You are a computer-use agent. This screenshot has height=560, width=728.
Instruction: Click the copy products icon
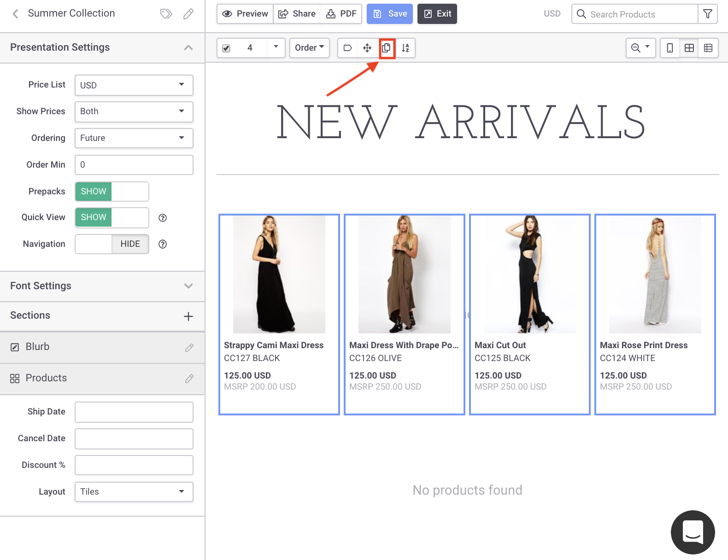click(387, 48)
